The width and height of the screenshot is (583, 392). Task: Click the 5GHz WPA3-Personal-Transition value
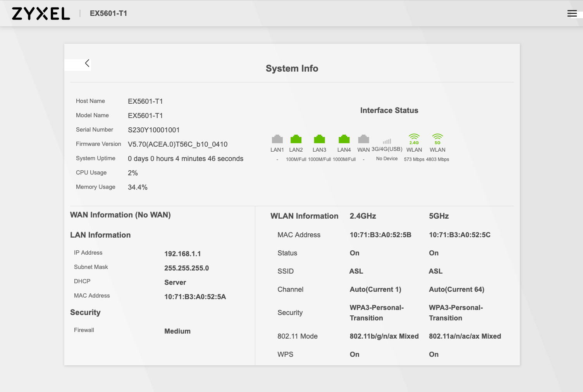(x=456, y=313)
